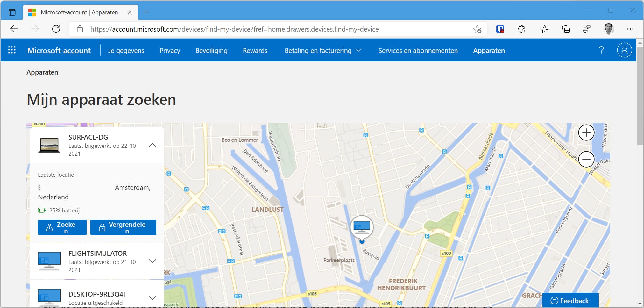Expand the FLIGHTSIMULATOR device details
Image resolution: width=644 pixels, height=308 pixels.
tap(152, 261)
